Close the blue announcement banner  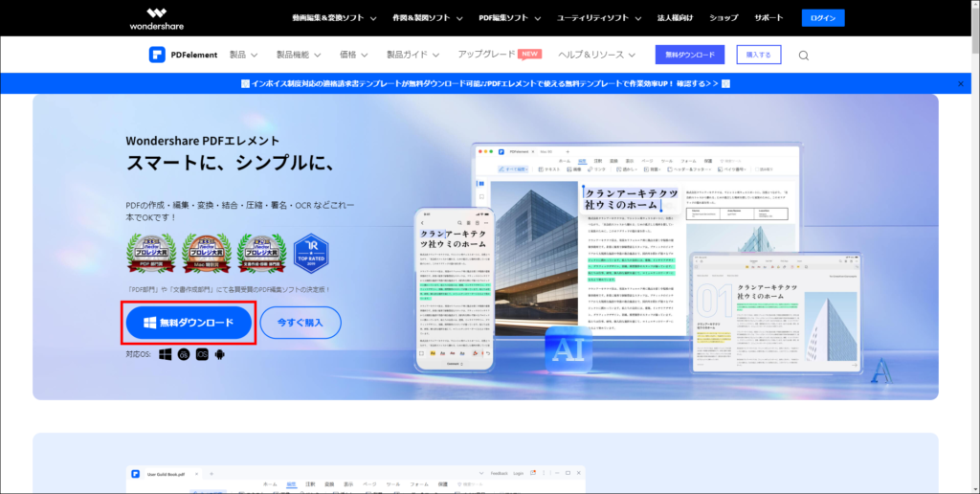[x=961, y=84]
